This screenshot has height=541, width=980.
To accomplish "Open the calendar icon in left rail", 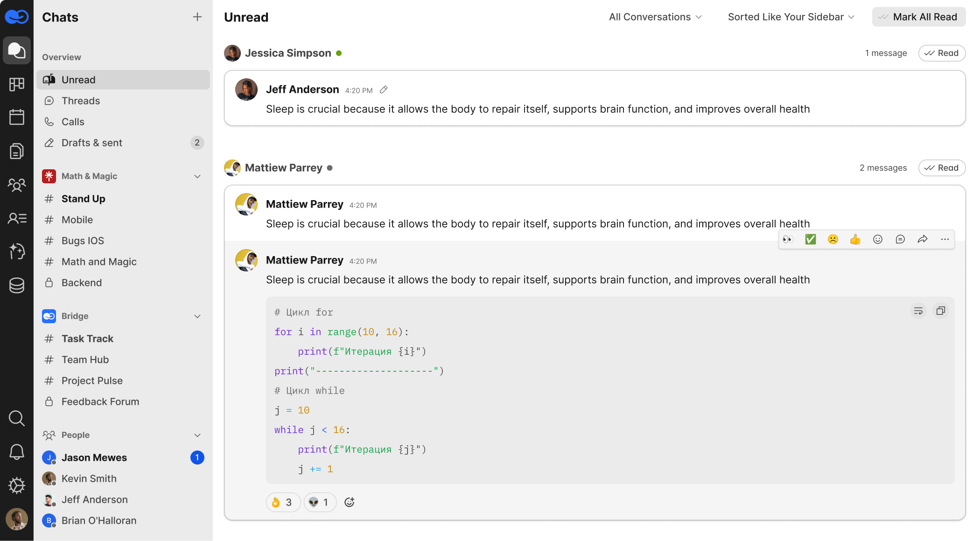I will 17,117.
